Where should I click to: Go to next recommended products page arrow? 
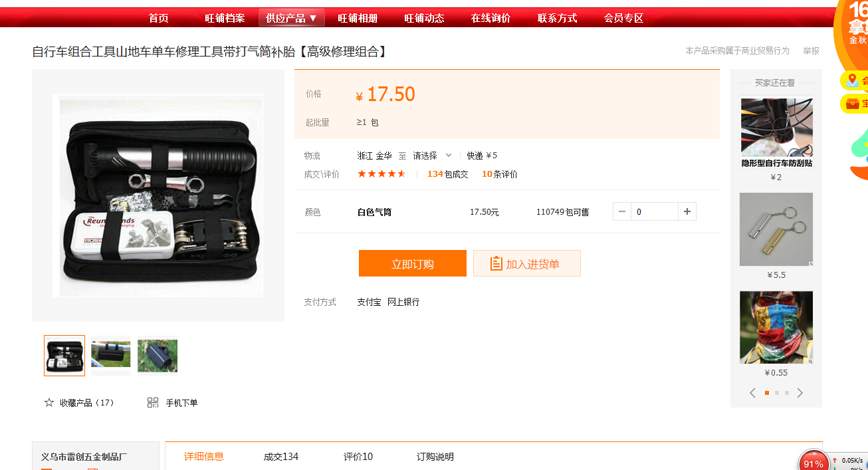(800, 393)
